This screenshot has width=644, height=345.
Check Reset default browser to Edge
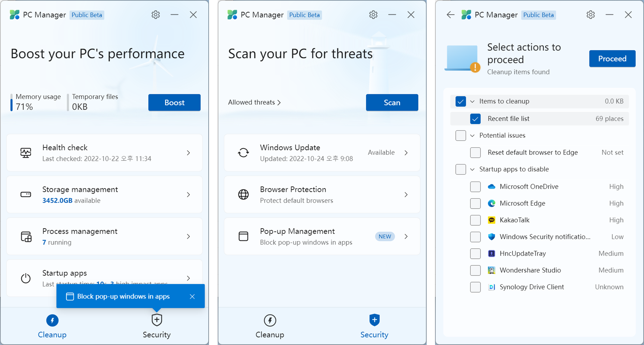(x=475, y=152)
